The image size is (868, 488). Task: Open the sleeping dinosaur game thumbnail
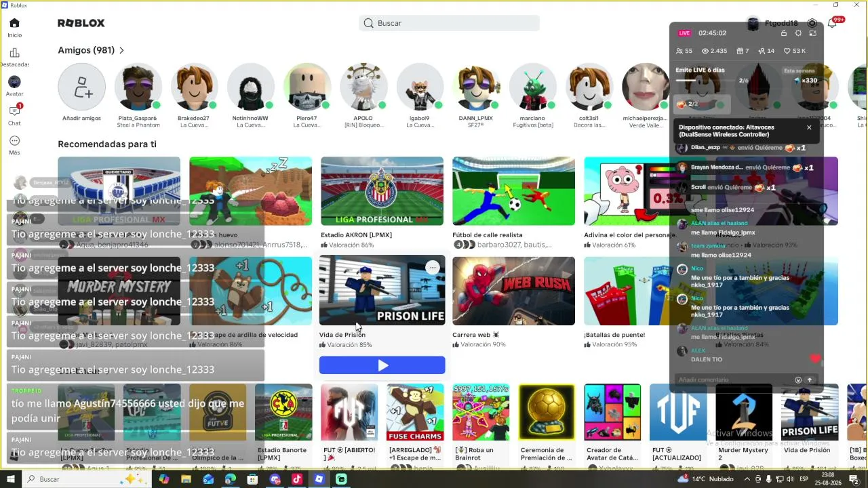(250, 191)
